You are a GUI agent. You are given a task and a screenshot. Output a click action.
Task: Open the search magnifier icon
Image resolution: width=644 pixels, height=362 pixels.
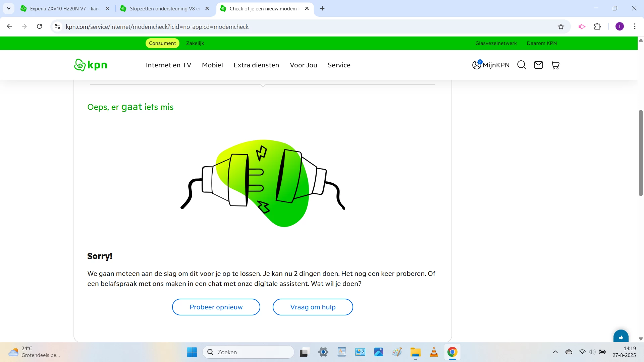tap(522, 65)
